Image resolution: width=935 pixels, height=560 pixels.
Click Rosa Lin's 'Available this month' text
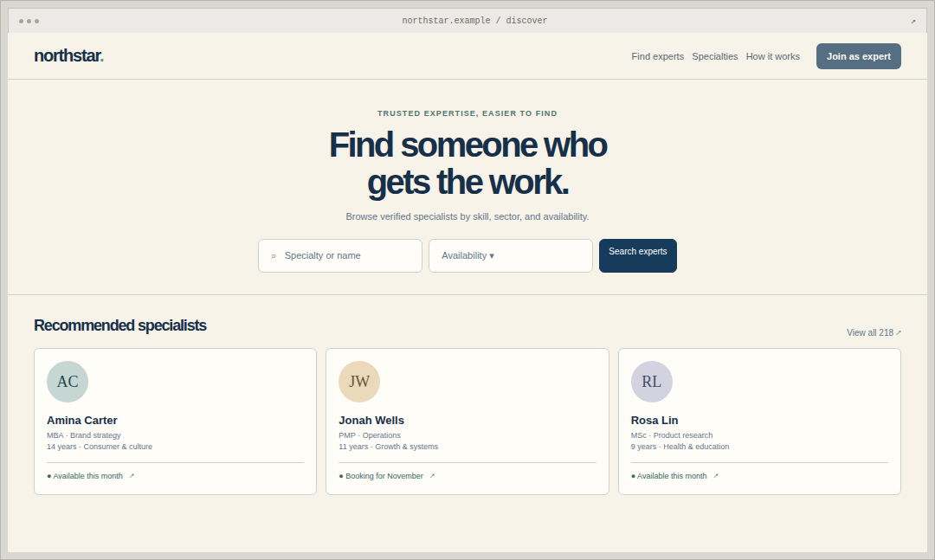pyautogui.click(x=672, y=476)
